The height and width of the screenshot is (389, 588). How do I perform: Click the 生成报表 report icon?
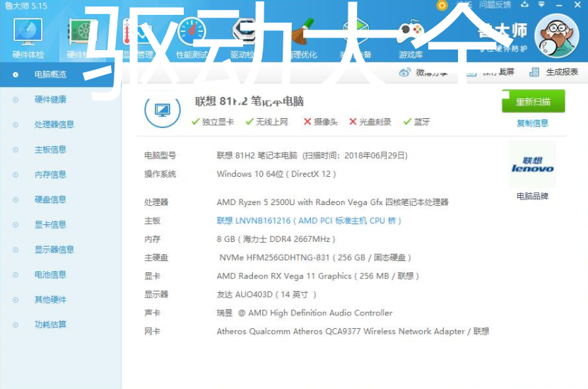pos(534,72)
